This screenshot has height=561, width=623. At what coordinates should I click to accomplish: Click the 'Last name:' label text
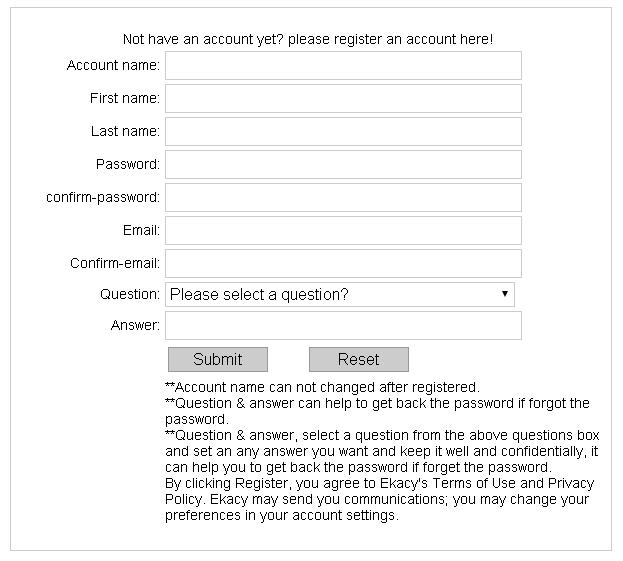pyautogui.click(x=125, y=132)
